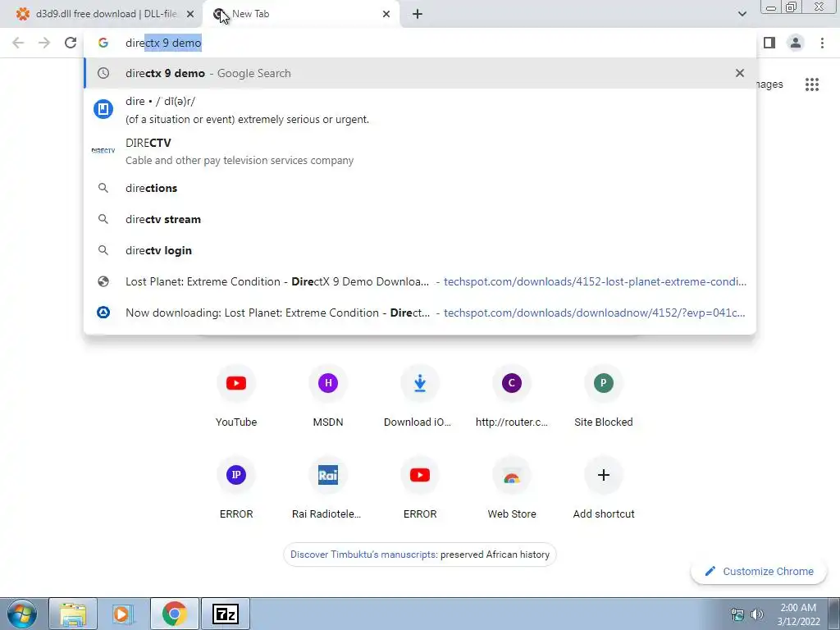Open the volume speaker tray icon
Screen dimensions: 840x630
click(757, 614)
